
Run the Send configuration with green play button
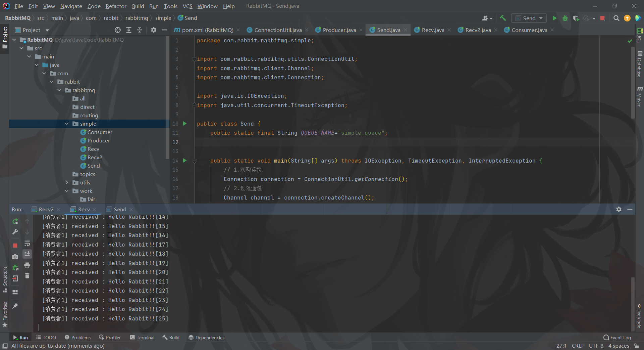click(x=554, y=18)
